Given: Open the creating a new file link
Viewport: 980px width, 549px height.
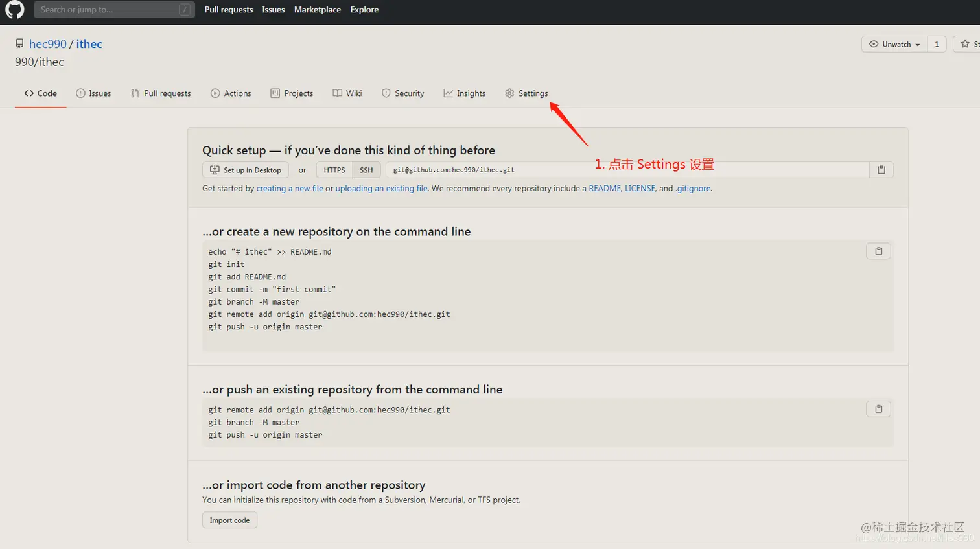Looking at the screenshot, I should click(x=290, y=189).
